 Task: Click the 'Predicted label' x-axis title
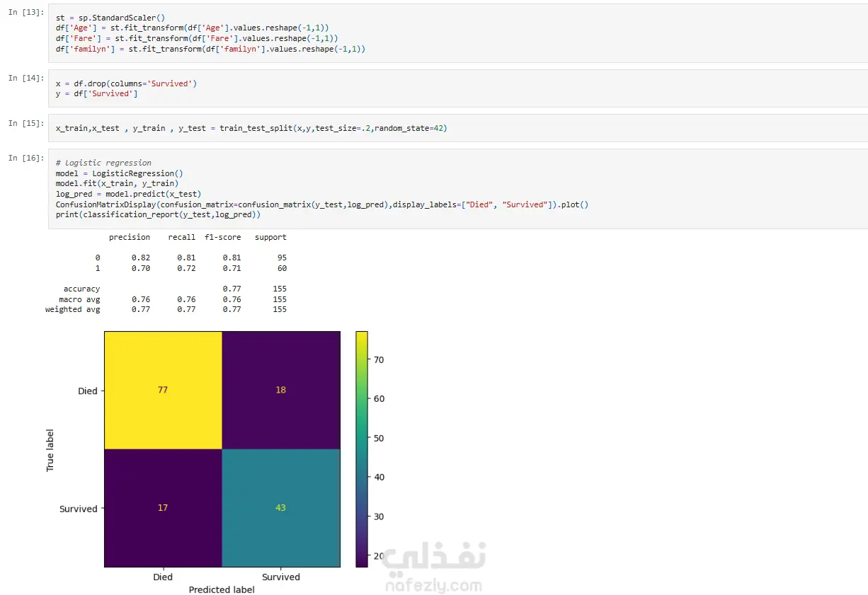pyautogui.click(x=222, y=589)
